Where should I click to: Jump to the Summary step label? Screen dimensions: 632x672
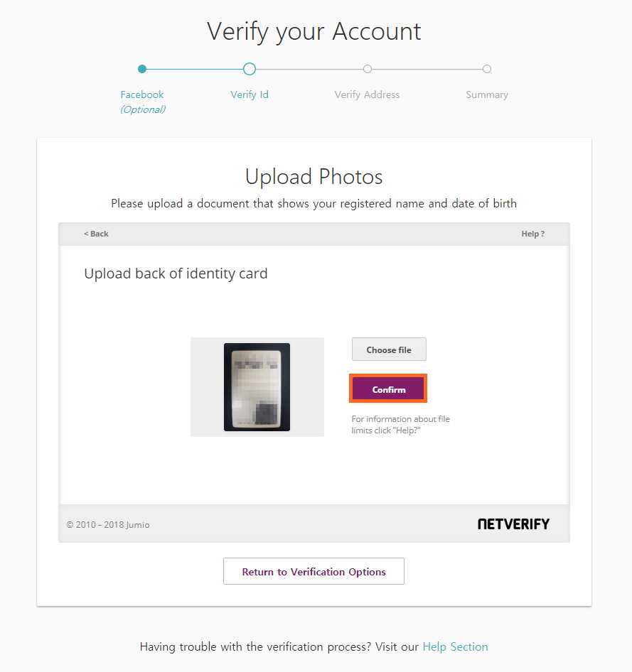pos(487,94)
